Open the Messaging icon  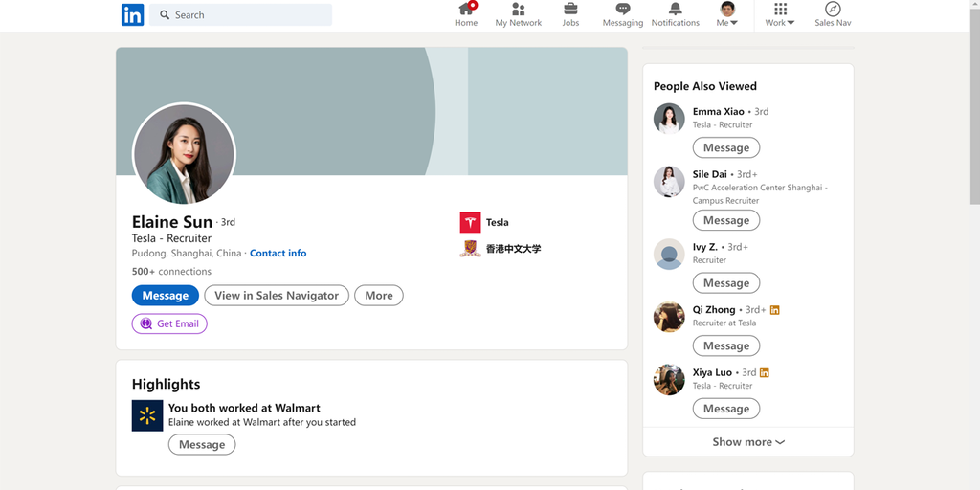coord(623,10)
